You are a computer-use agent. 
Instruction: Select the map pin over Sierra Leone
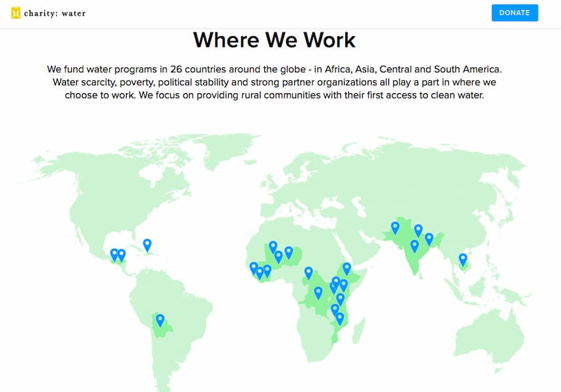[x=254, y=269]
